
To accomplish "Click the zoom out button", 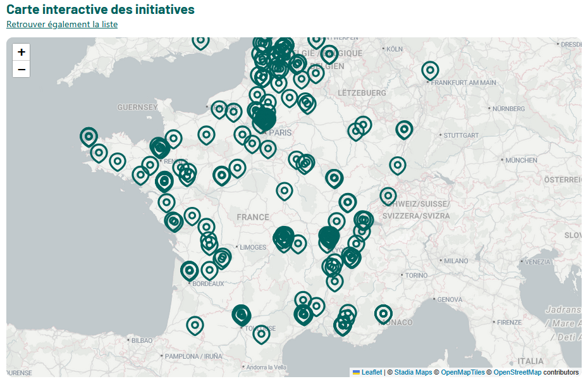I will tap(21, 69).
